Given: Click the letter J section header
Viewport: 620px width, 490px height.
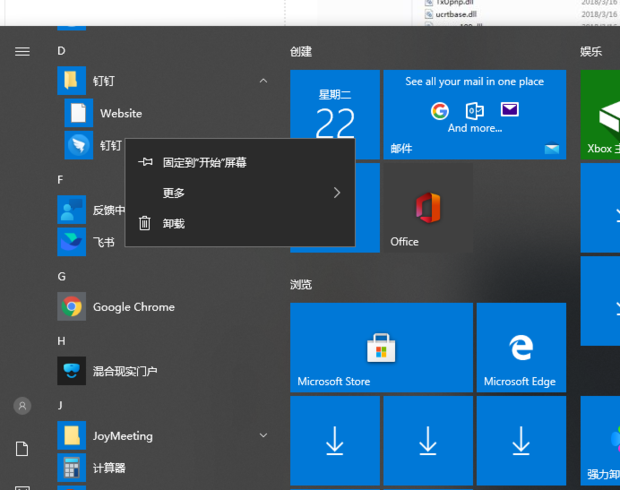Looking at the screenshot, I should click(x=60, y=405).
